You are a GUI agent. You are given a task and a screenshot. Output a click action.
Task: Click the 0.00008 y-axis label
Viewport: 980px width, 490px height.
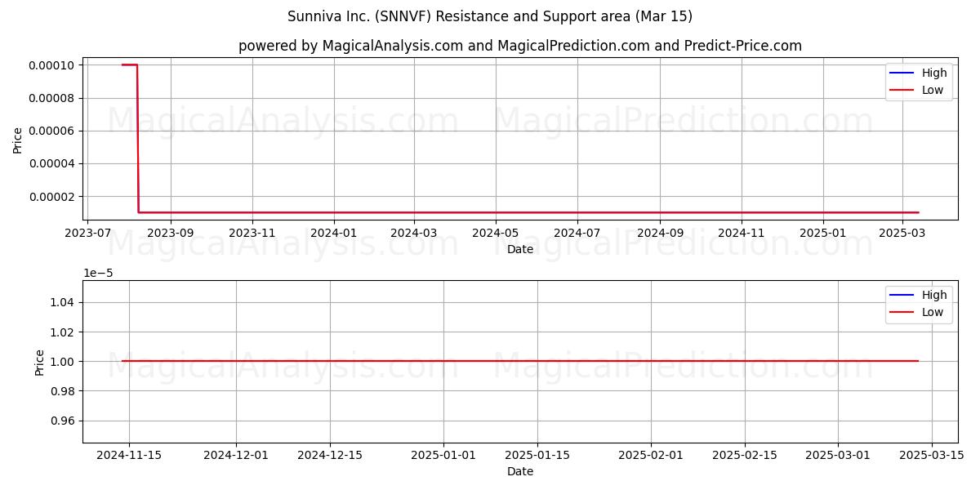point(51,98)
